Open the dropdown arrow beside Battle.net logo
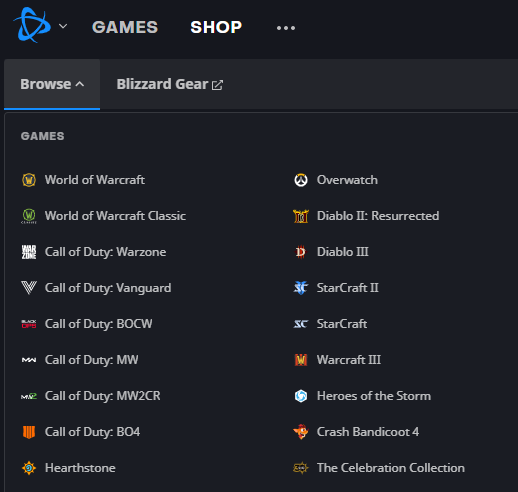The height and width of the screenshot is (492, 518). [63, 26]
